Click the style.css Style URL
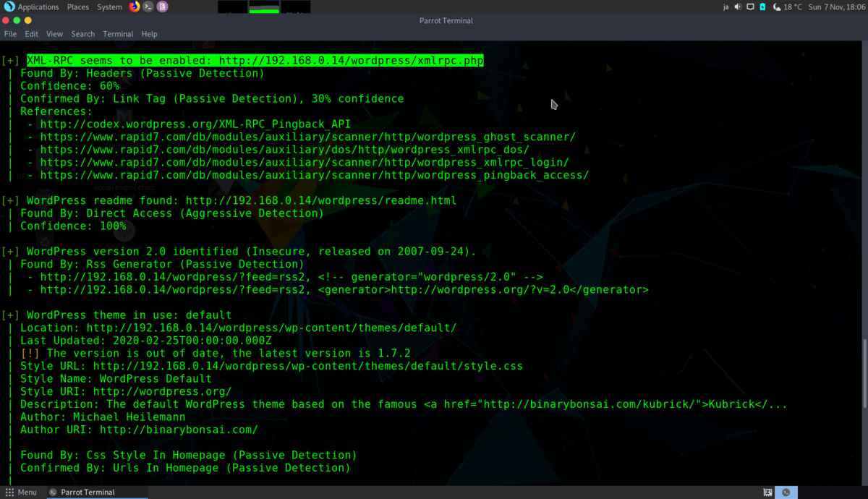The width and height of the screenshot is (868, 499). (307, 366)
